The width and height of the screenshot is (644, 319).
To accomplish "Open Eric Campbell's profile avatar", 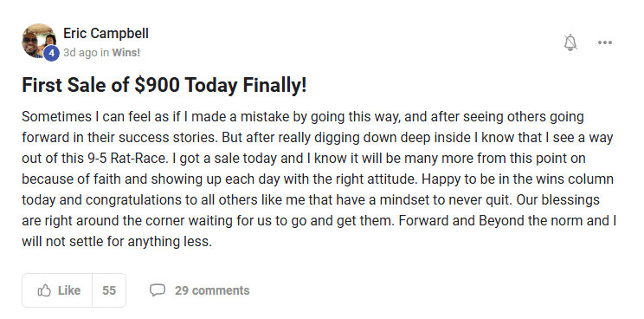I will [39, 41].
